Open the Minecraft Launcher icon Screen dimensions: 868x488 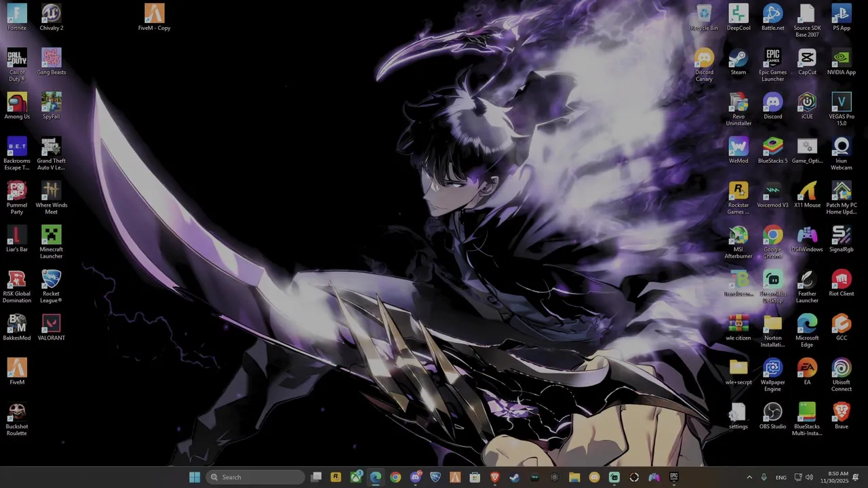[x=52, y=242]
